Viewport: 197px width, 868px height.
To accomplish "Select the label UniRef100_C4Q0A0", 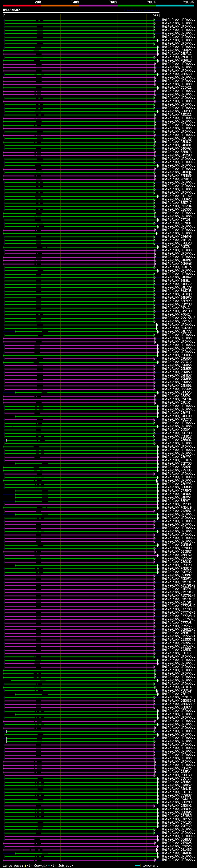I will (177, 149).
